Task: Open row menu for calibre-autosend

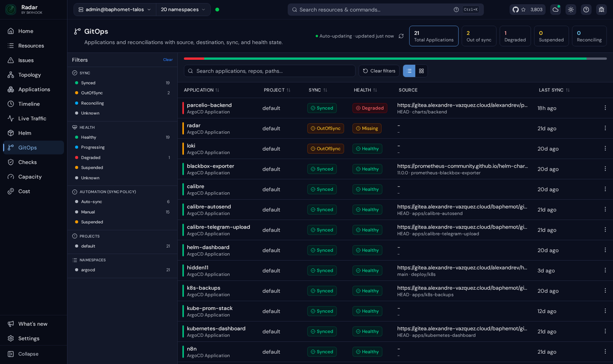Action: [605, 210]
